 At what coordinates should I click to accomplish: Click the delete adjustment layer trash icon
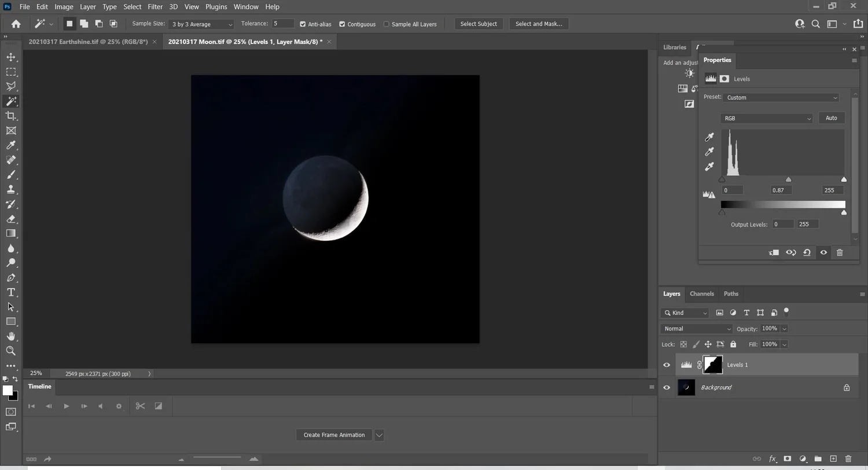click(x=840, y=252)
